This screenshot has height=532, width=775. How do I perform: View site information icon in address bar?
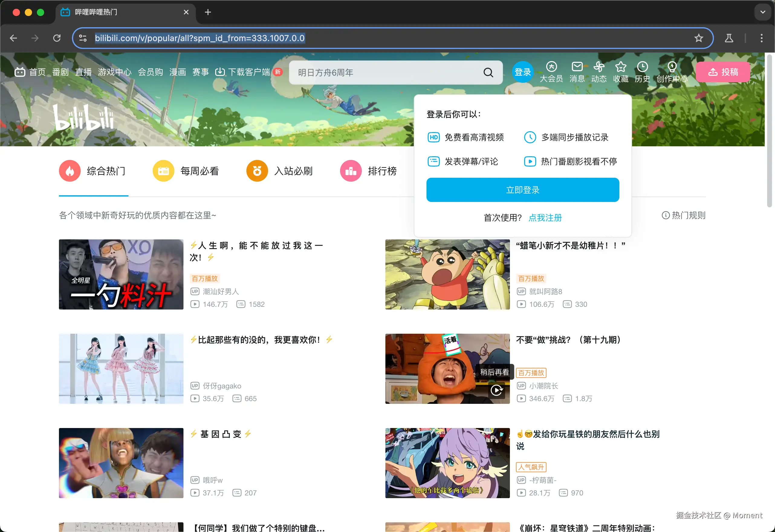click(83, 38)
